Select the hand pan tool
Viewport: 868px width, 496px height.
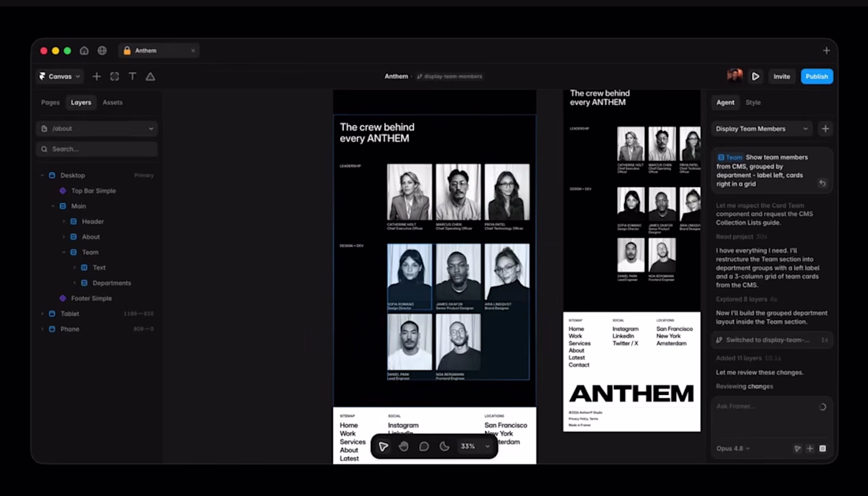[403, 446]
